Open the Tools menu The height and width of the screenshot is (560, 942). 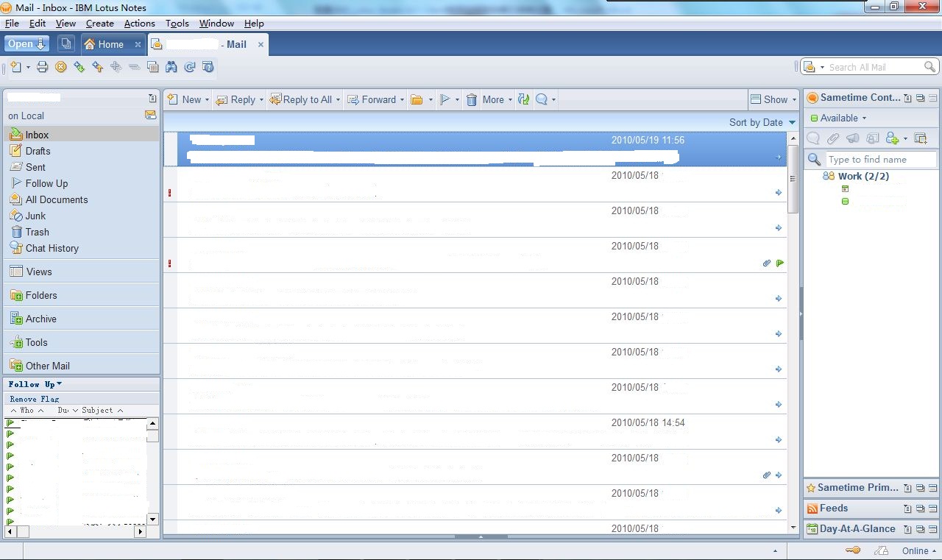[x=177, y=24]
